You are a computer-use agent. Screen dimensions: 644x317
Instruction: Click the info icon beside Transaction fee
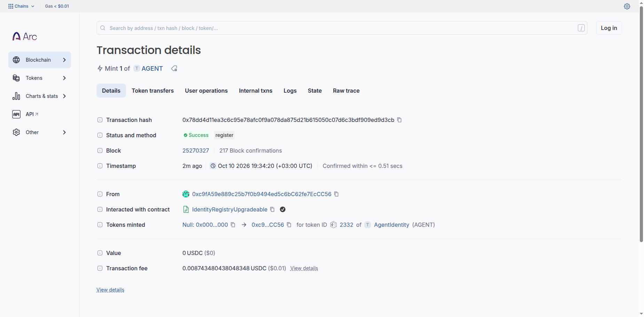100,268
